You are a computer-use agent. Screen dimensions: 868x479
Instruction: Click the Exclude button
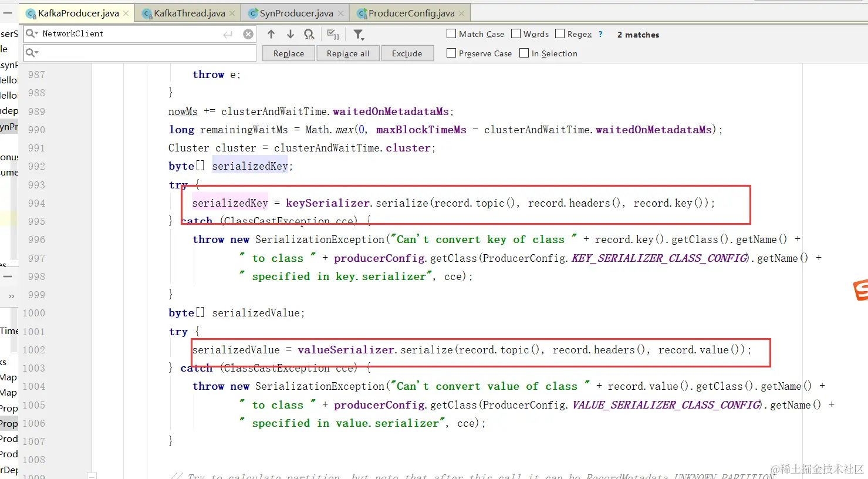tap(407, 53)
